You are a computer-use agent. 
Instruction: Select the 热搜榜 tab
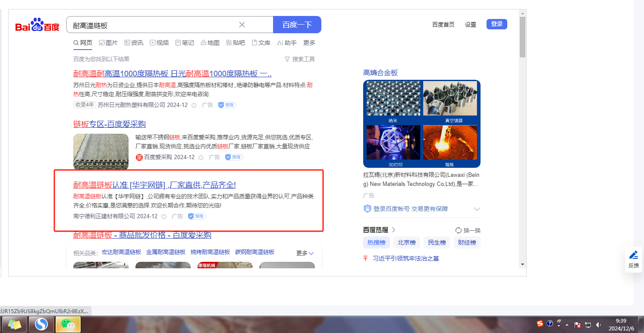click(377, 243)
